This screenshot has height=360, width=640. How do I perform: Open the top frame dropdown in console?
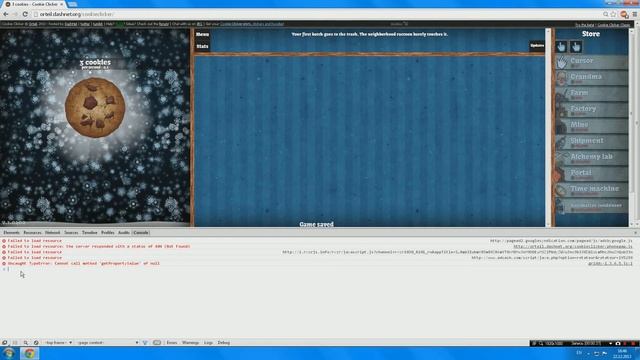(58, 343)
